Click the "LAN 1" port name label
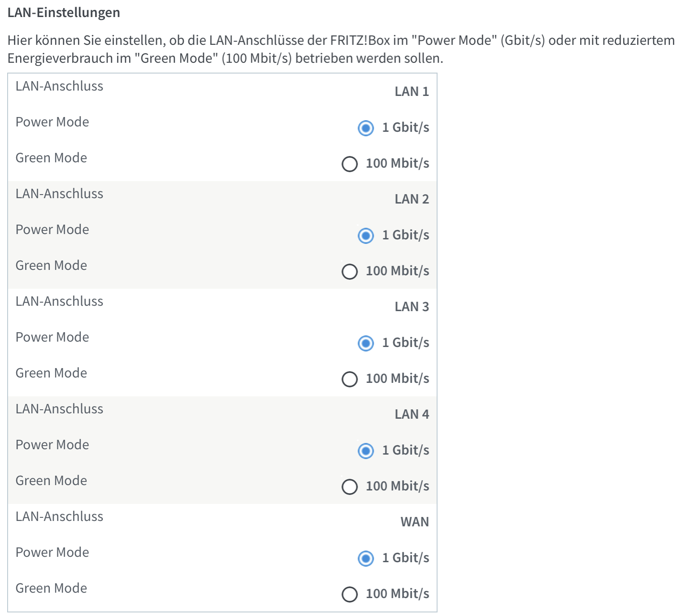 411,91
